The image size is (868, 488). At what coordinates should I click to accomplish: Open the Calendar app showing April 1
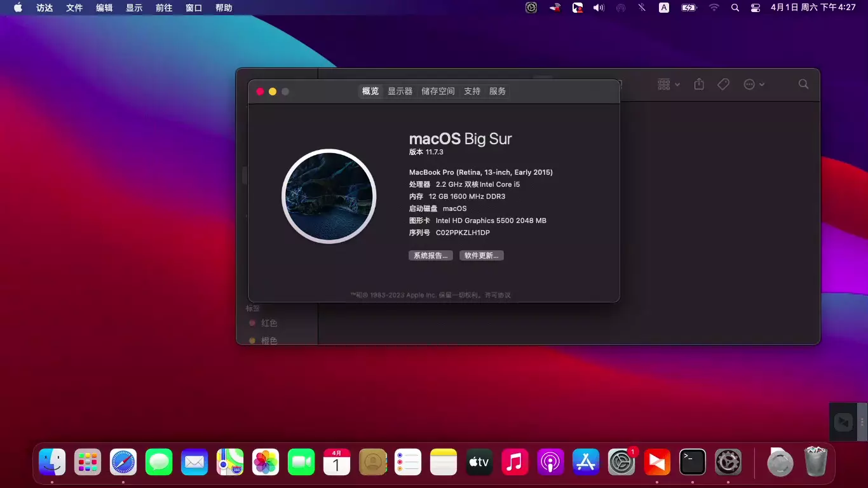336,462
